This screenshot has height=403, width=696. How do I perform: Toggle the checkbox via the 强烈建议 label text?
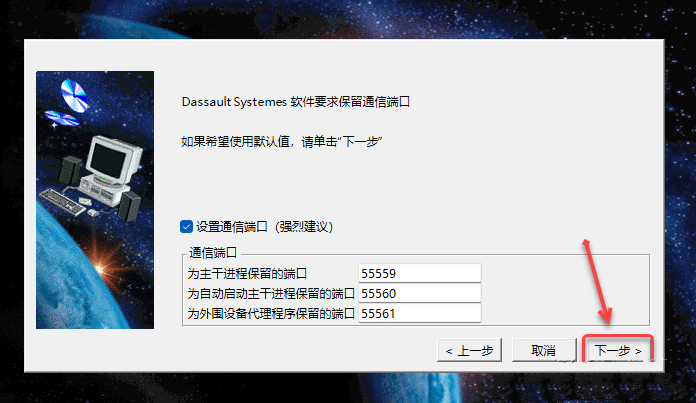tap(304, 227)
